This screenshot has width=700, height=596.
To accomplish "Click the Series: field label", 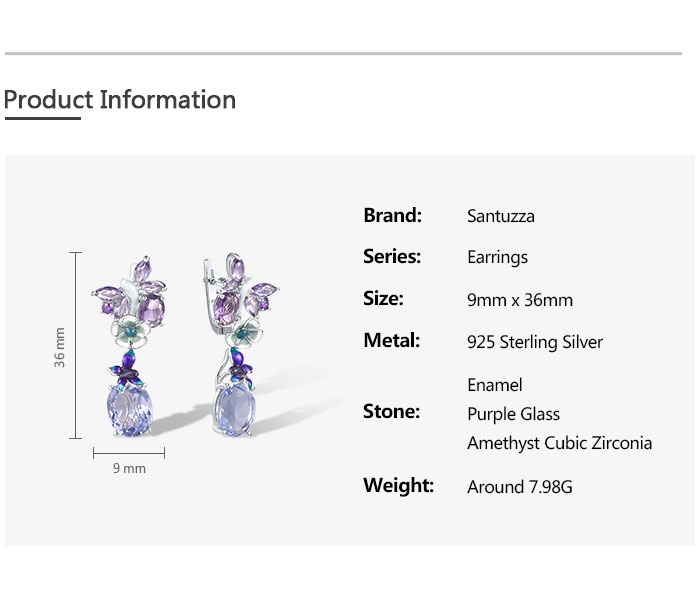I will [391, 257].
